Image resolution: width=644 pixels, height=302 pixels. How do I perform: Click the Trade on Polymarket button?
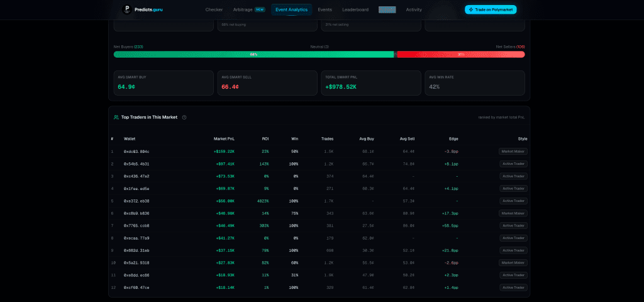click(x=491, y=9)
